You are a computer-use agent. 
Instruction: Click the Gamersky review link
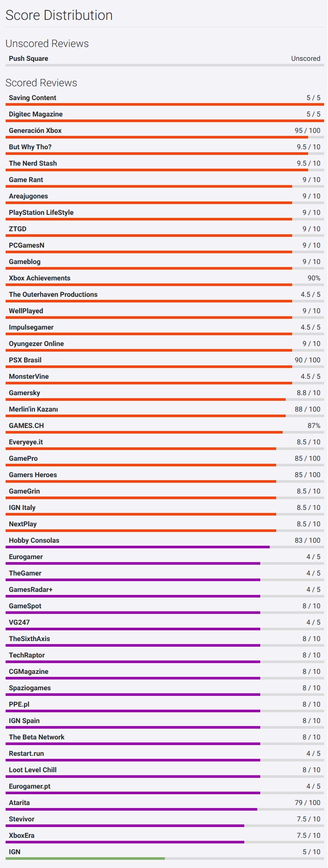coord(25,393)
